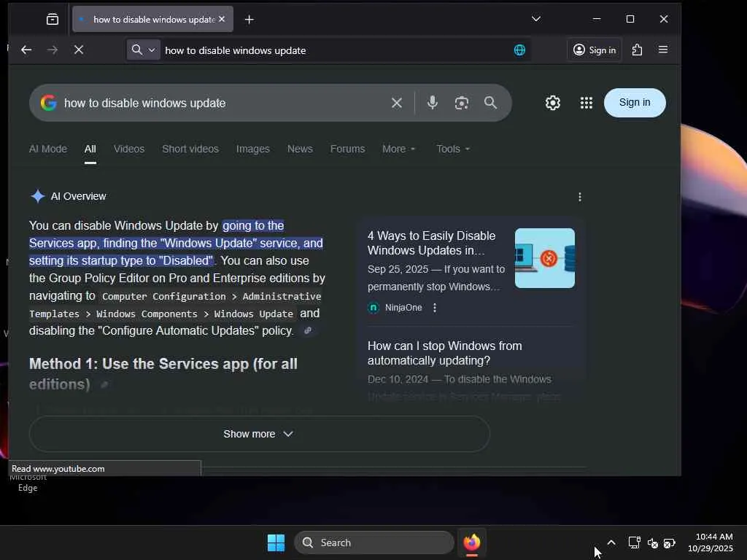Clear the Google search query
Image resolution: width=747 pixels, height=560 pixels.
tap(396, 103)
